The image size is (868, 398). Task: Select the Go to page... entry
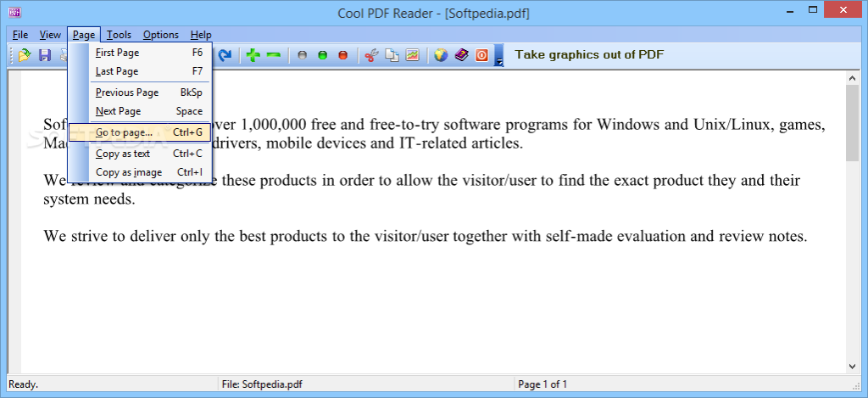coord(139,132)
